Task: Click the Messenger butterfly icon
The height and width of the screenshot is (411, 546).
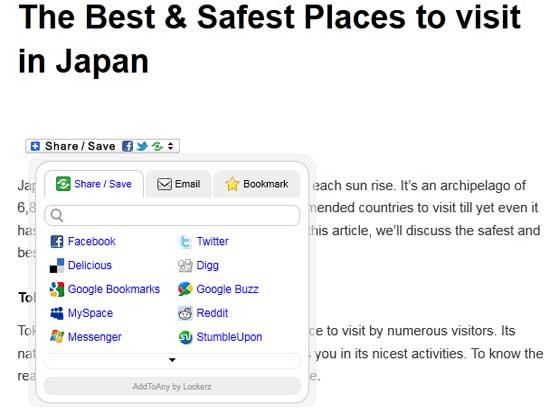Action: coord(57,337)
